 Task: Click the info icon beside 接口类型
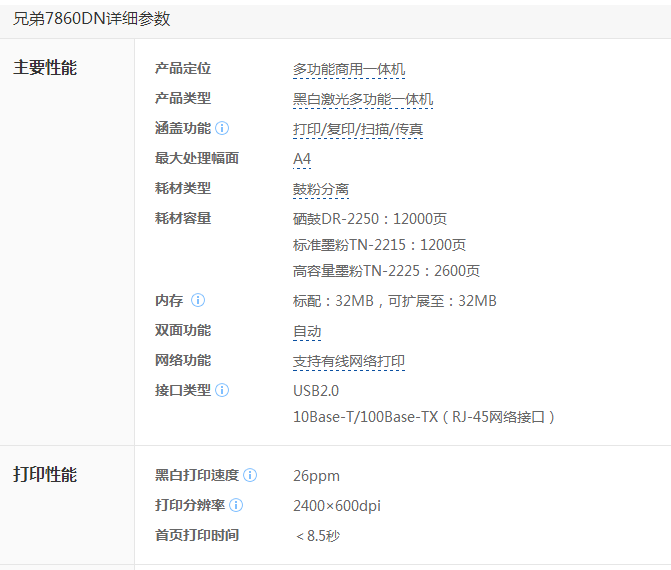pyautogui.click(x=222, y=390)
